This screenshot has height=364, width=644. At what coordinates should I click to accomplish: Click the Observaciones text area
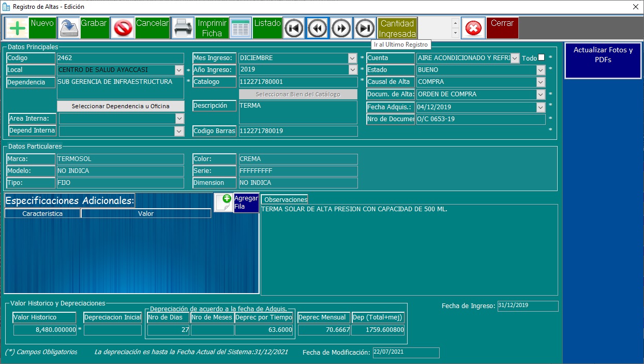pos(409,250)
